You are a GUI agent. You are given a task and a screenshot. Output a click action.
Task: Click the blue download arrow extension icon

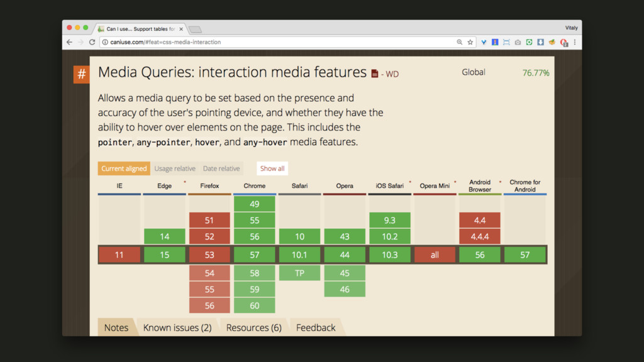(x=540, y=42)
